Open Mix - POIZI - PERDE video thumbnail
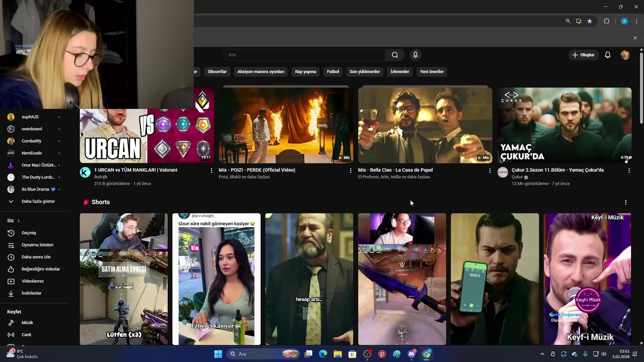Screen dimensions: 644x362 coord(286,125)
